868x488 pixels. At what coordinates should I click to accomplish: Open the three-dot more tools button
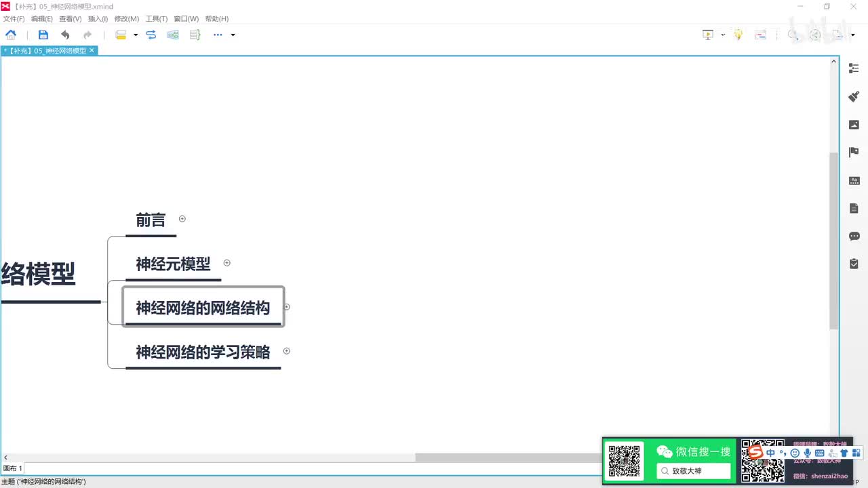coord(218,35)
